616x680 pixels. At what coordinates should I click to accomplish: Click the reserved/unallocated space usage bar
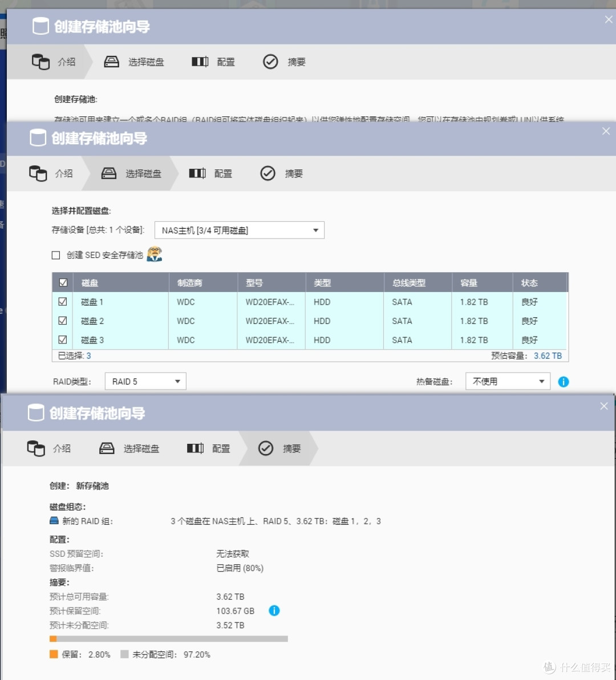coord(169,639)
